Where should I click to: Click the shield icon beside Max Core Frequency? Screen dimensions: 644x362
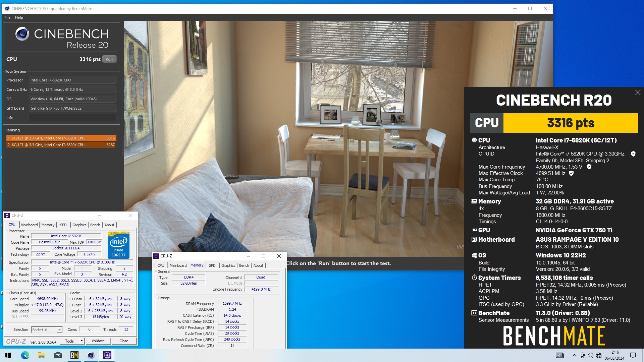click(589, 167)
